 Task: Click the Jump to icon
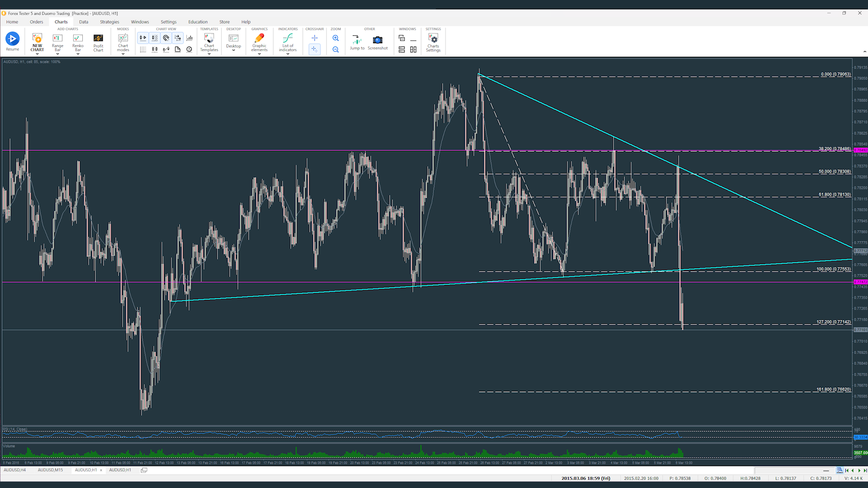click(357, 41)
